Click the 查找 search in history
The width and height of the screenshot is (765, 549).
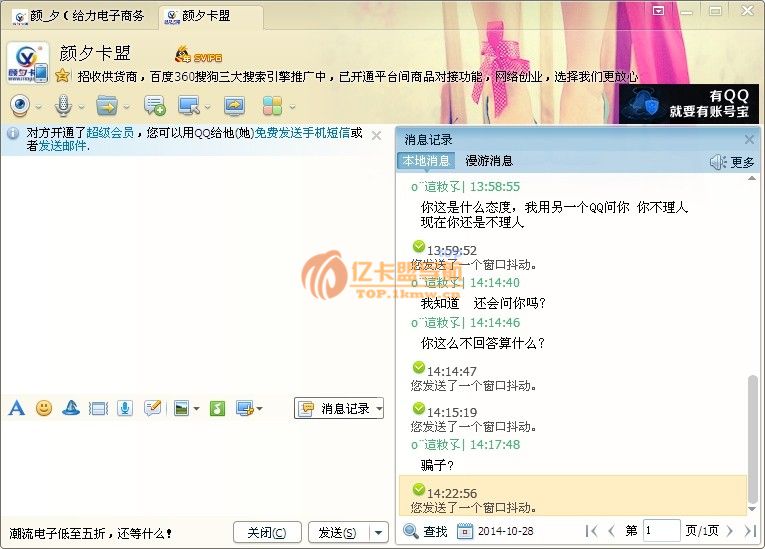pyautogui.click(x=425, y=531)
